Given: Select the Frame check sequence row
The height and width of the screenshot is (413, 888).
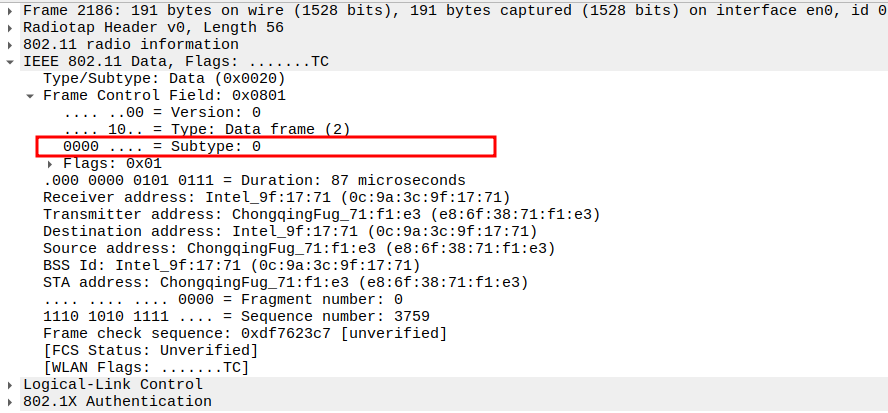Looking at the screenshot, I should 244,333.
